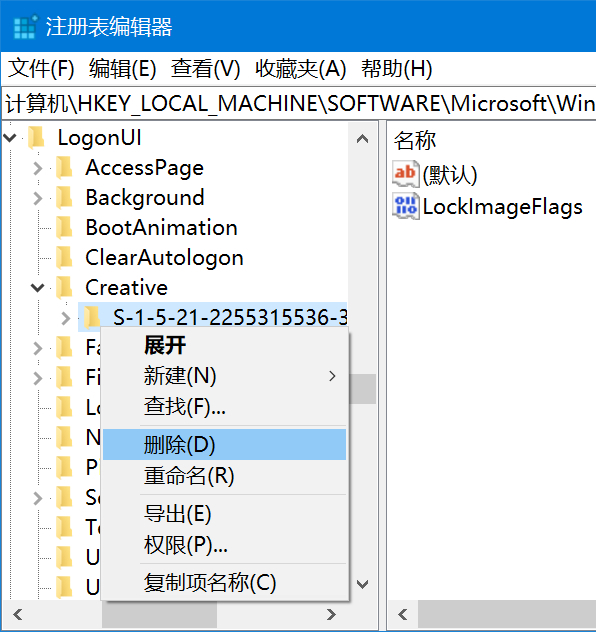Click the AccessPage folder icon
596x632 pixels.
click(64, 168)
